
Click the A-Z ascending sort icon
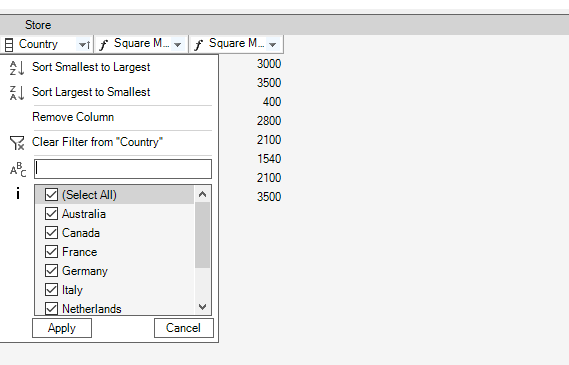click(17, 68)
